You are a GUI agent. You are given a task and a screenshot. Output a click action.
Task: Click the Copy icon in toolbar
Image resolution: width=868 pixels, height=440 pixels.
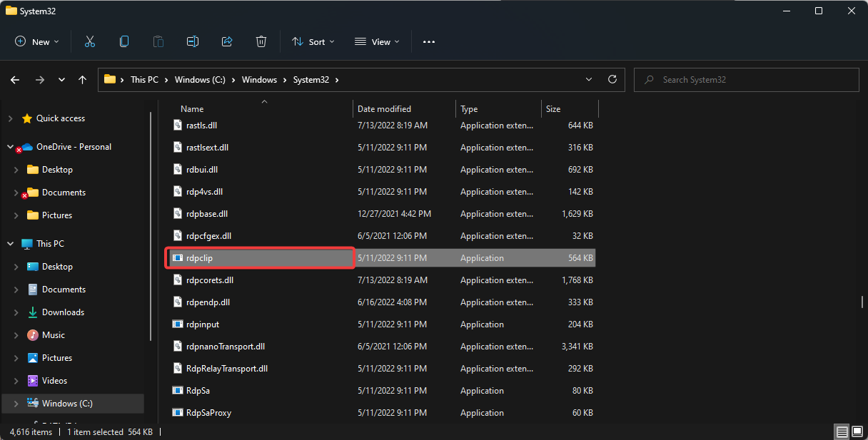pos(124,41)
